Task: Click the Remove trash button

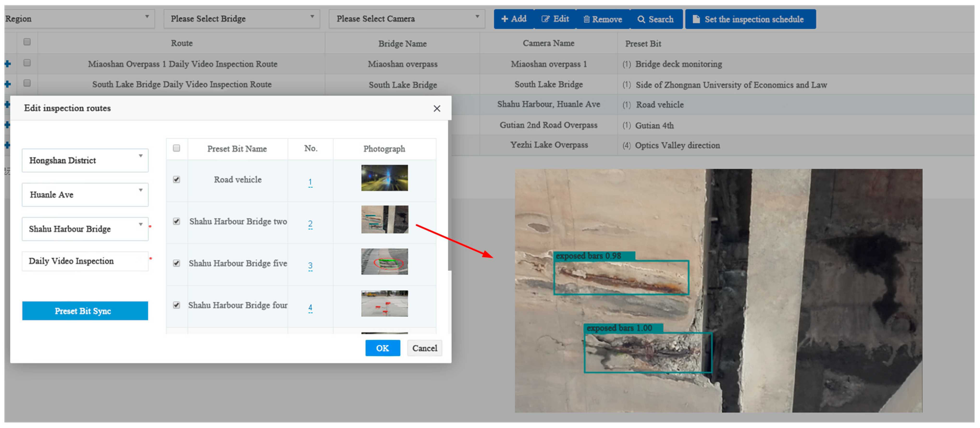Action: (x=603, y=19)
